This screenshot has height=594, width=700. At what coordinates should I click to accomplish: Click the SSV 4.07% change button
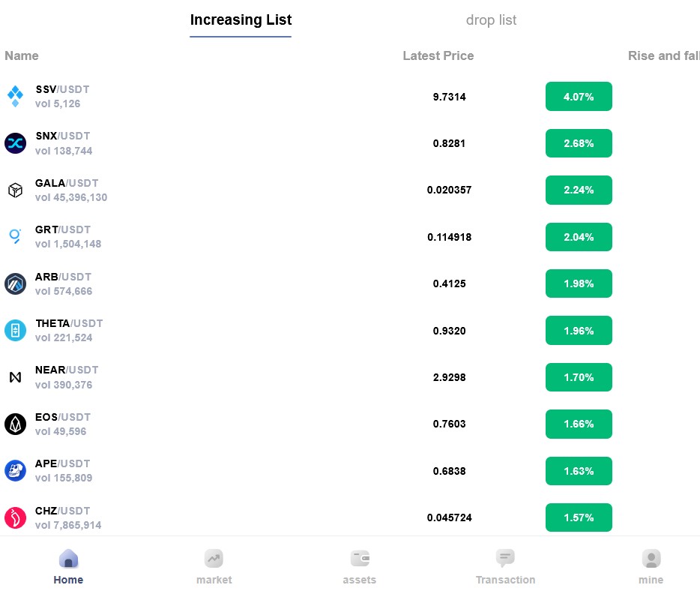[579, 97]
